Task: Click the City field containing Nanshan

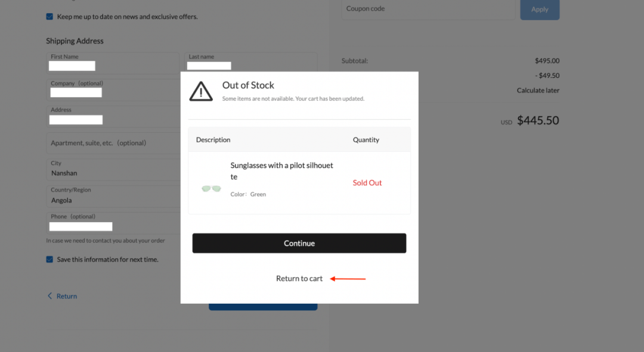Action: click(x=112, y=169)
